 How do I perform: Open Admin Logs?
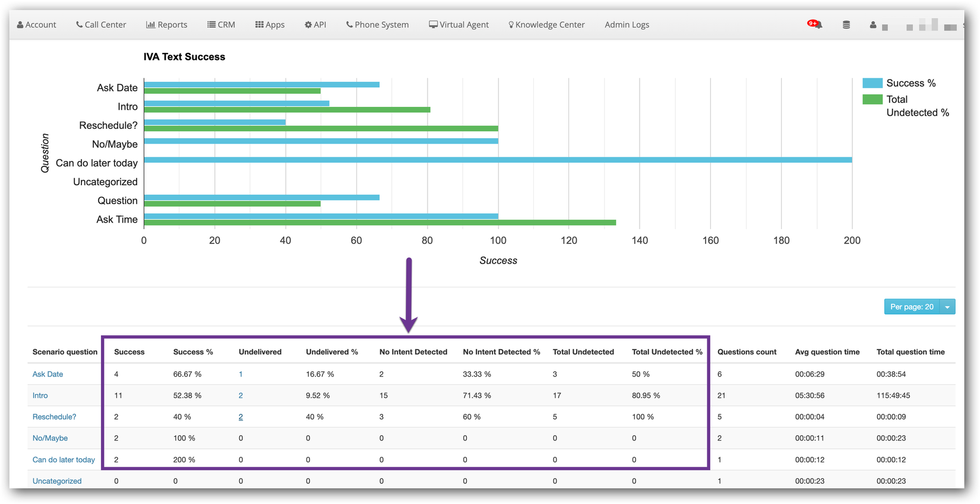click(x=627, y=25)
